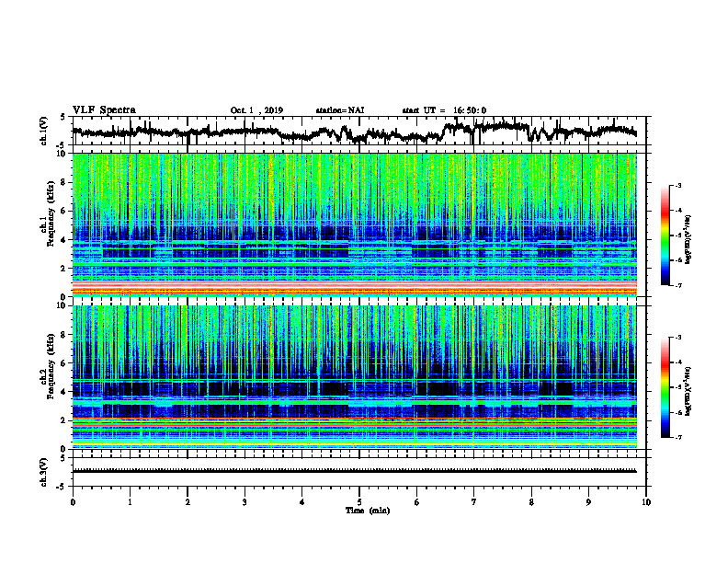Click time axis tick label "10"

[x=646, y=502]
